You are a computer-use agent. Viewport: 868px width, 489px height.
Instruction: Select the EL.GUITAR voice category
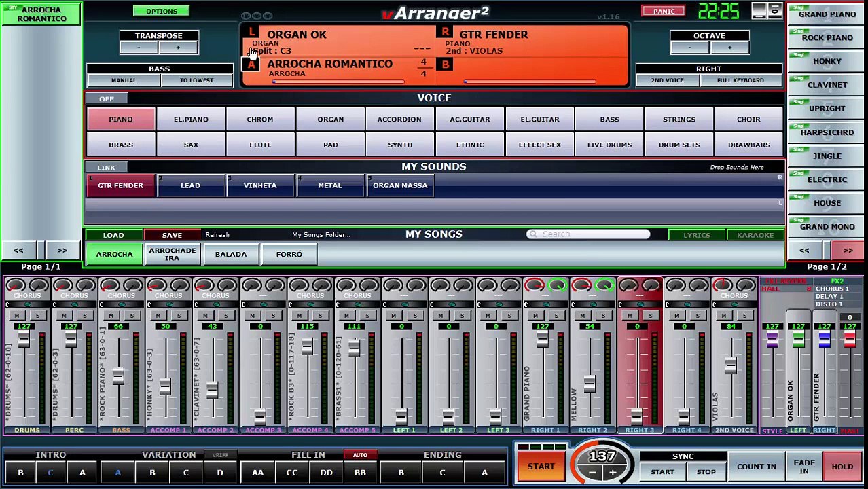coord(540,120)
